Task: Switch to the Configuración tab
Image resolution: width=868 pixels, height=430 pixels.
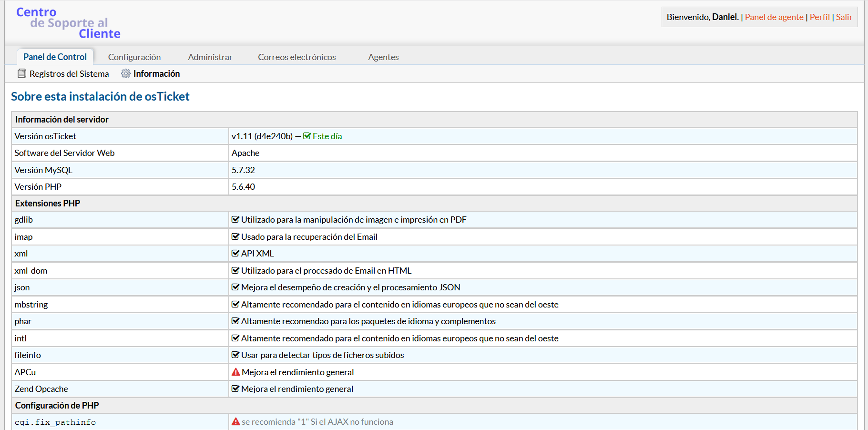Action: coord(134,57)
